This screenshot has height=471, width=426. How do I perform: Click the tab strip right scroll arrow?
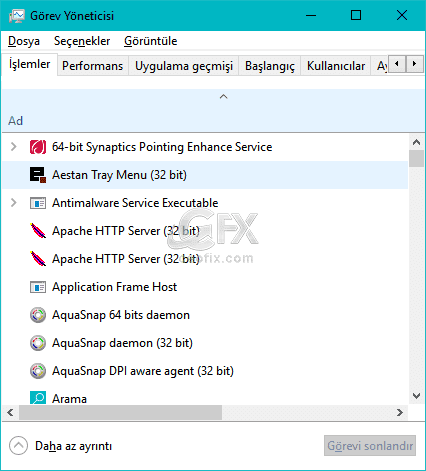pos(414,64)
